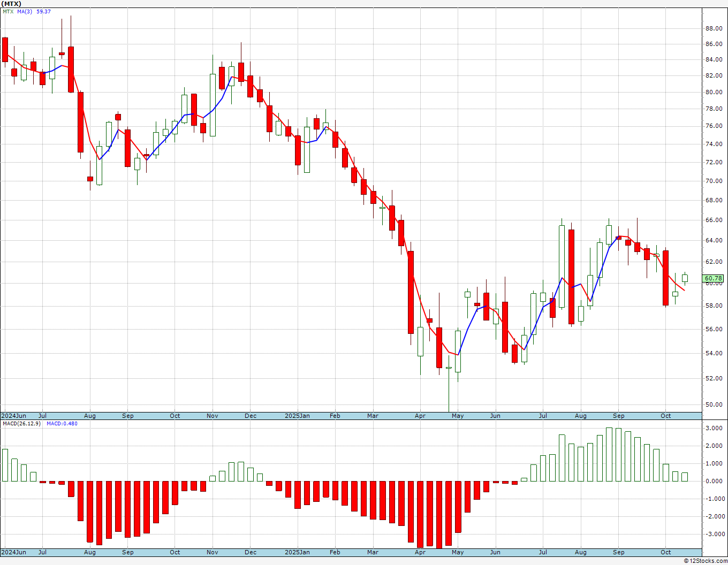Click the 50.00 price axis label

tap(714, 404)
